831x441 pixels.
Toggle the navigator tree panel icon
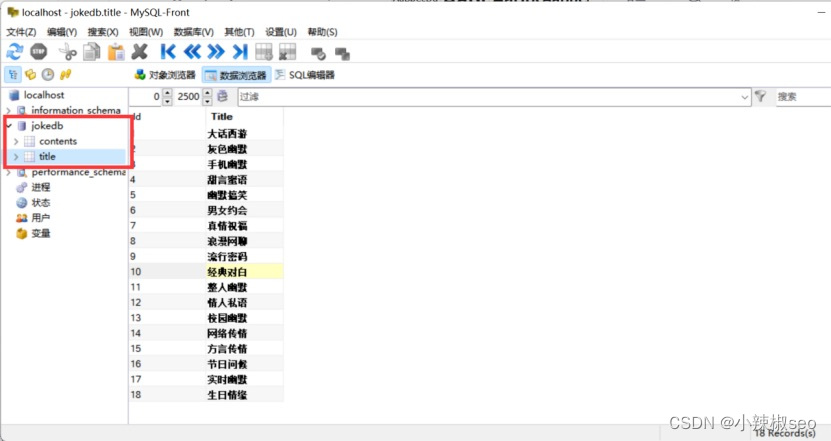coord(13,75)
